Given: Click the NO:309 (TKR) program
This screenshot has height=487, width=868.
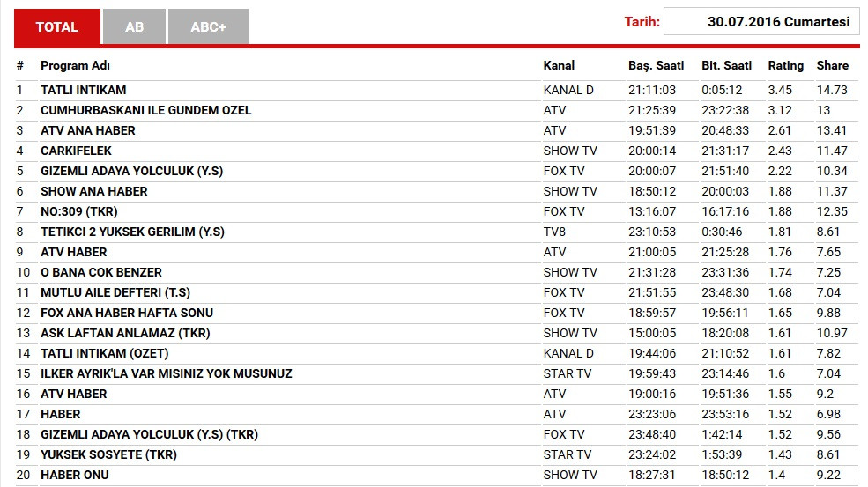Looking at the screenshot, I should pos(78,211).
